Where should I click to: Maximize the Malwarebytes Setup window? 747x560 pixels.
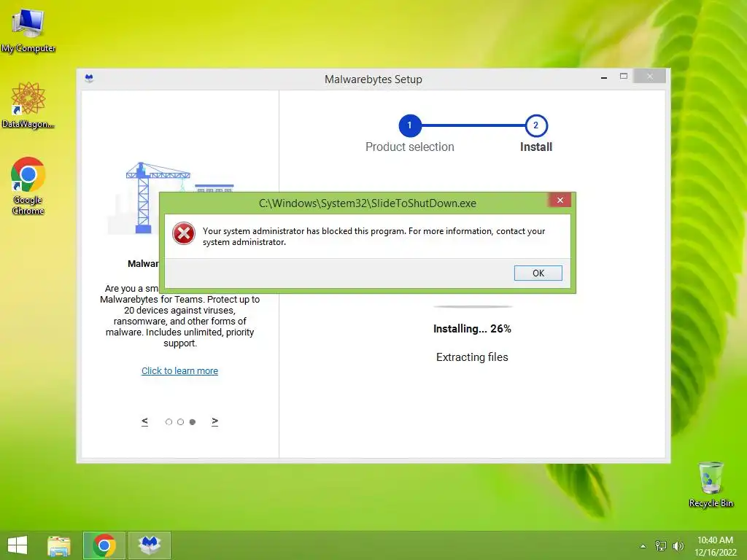click(624, 76)
